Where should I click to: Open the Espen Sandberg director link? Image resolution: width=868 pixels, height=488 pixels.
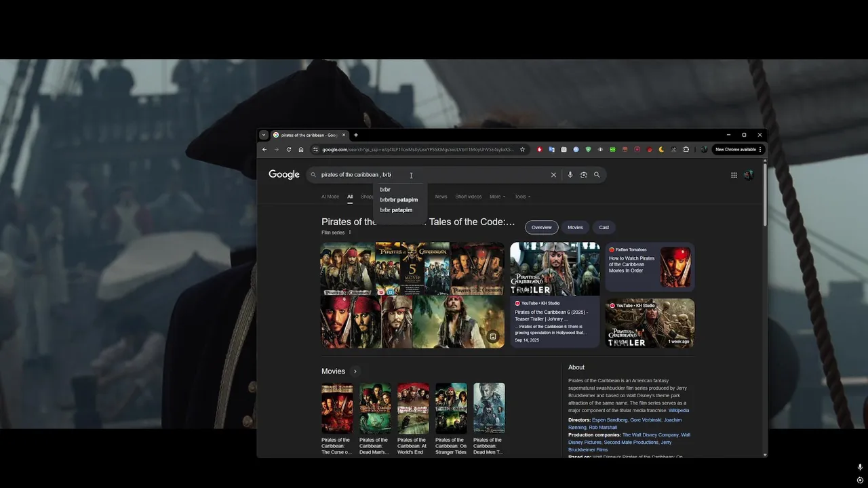tap(610, 420)
